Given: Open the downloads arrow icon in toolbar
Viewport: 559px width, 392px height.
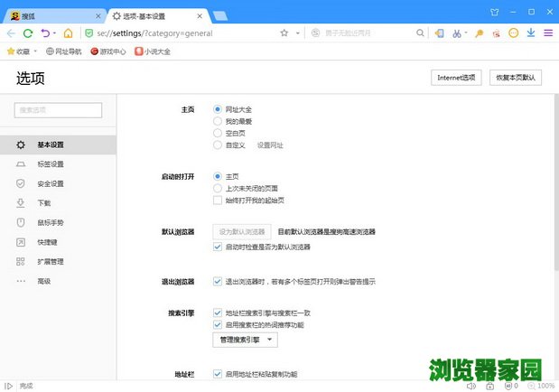Looking at the screenshot, I should 531,33.
